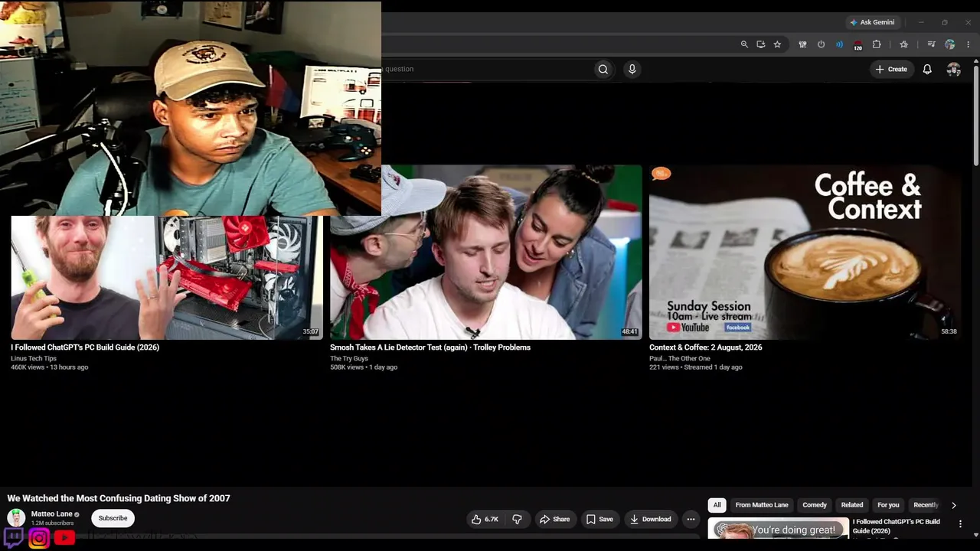This screenshot has height=551, width=980.
Task: Click the starred bookmarks toolbar icon
Action: pos(903,44)
